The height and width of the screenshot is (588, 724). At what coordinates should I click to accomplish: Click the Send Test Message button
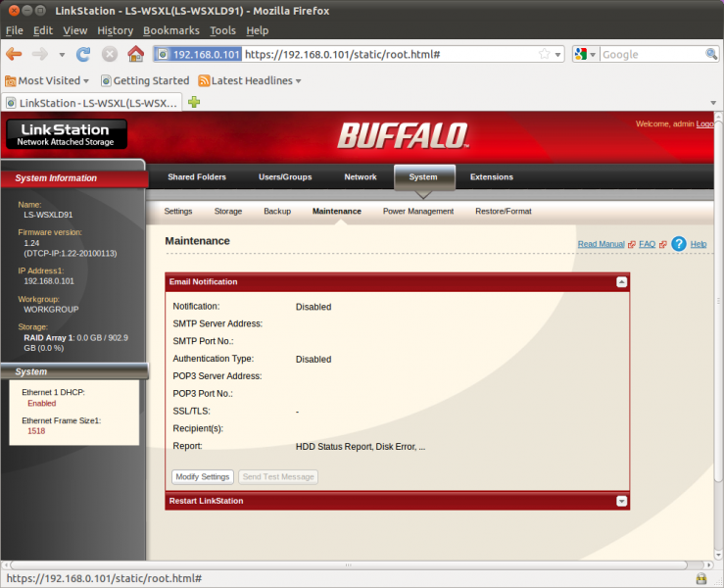point(278,476)
